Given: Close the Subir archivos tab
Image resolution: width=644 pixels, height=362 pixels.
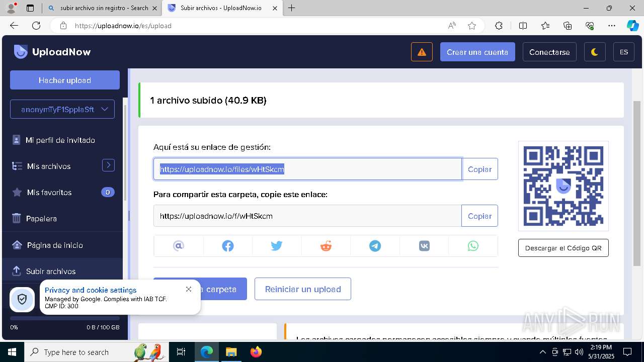Looking at the screenshot, I should (275, 8).
